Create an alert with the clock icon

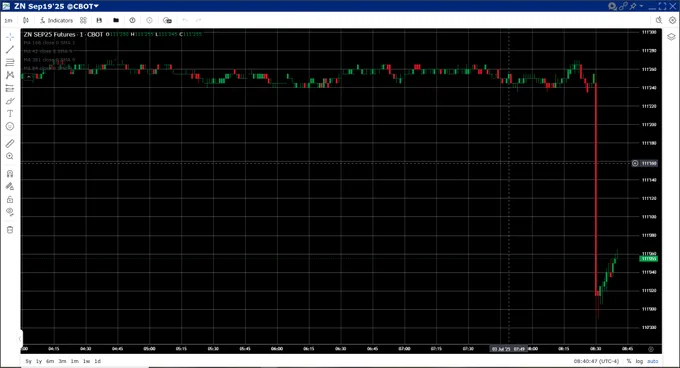(x=132, y=20)
